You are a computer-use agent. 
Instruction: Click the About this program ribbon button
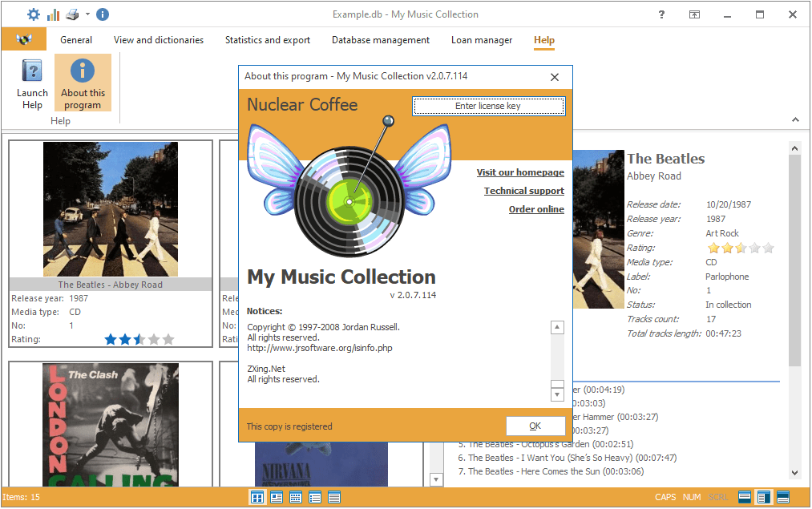[83, 83]
